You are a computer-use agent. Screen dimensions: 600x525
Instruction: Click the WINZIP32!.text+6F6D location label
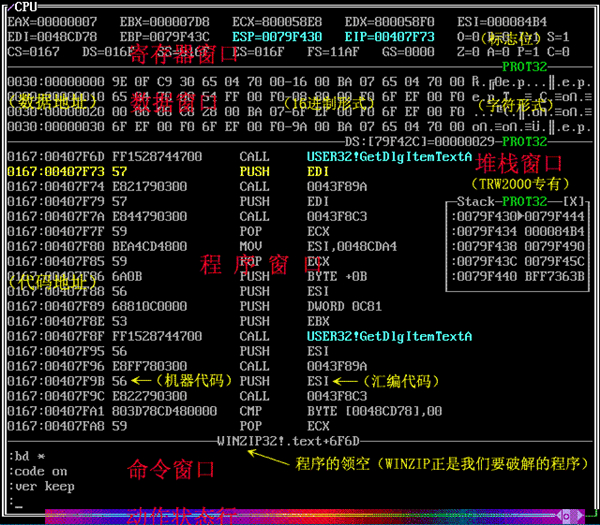289,441
